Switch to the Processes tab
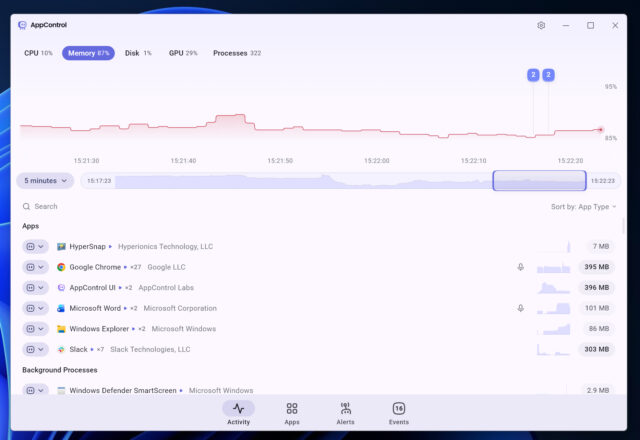This screenshot has width=640, height=440. click(237, 53)
